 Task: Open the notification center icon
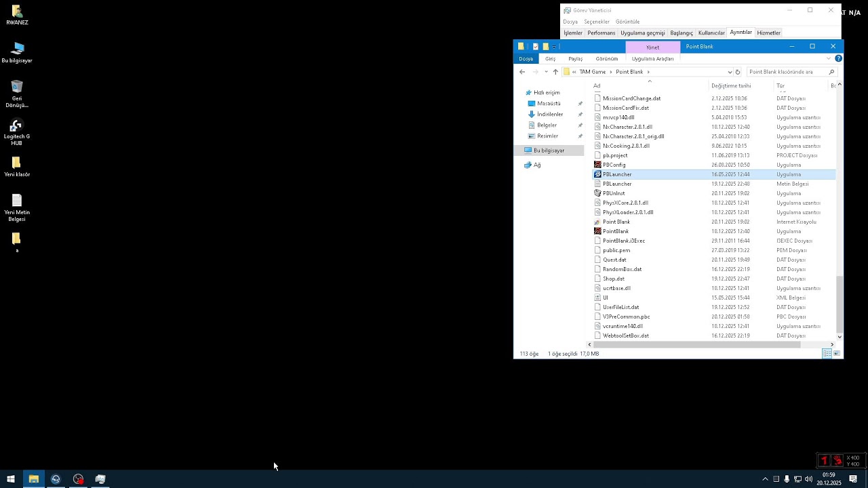pyautogui.click(x=853, y=479)
